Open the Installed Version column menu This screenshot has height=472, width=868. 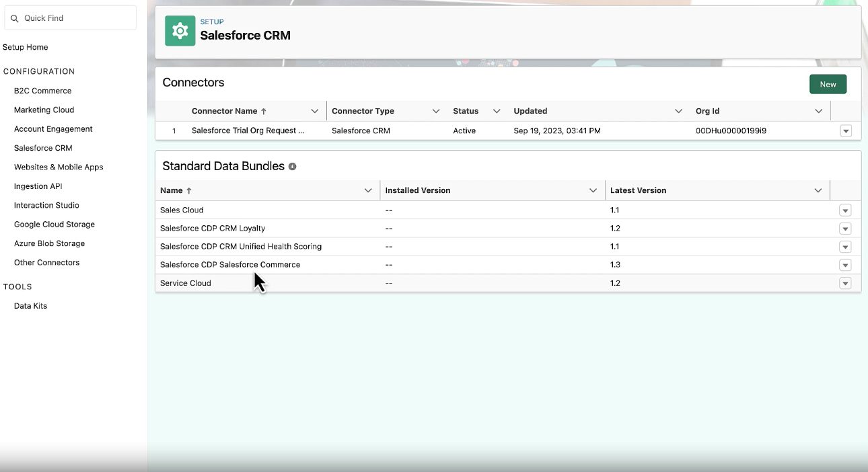(593, 190)
